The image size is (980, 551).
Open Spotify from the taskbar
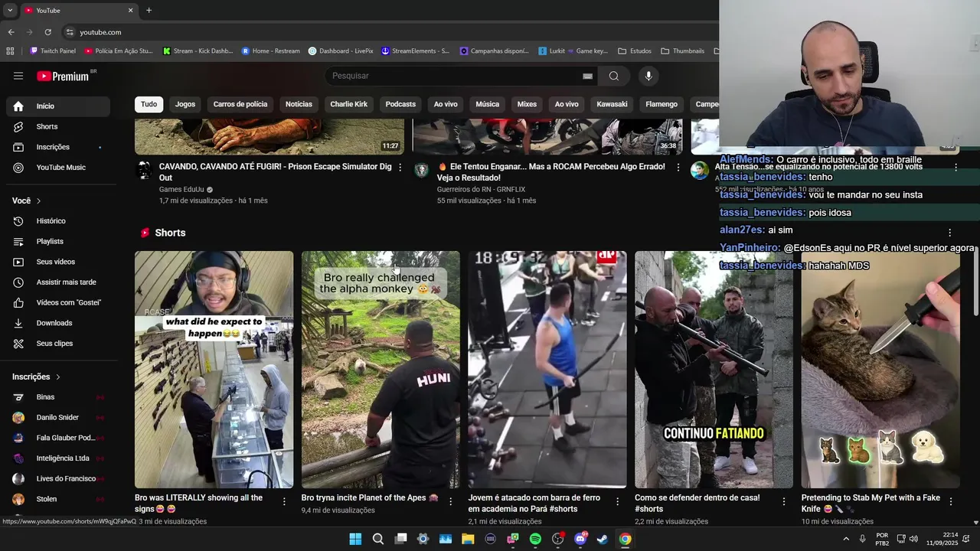[535, 539]
